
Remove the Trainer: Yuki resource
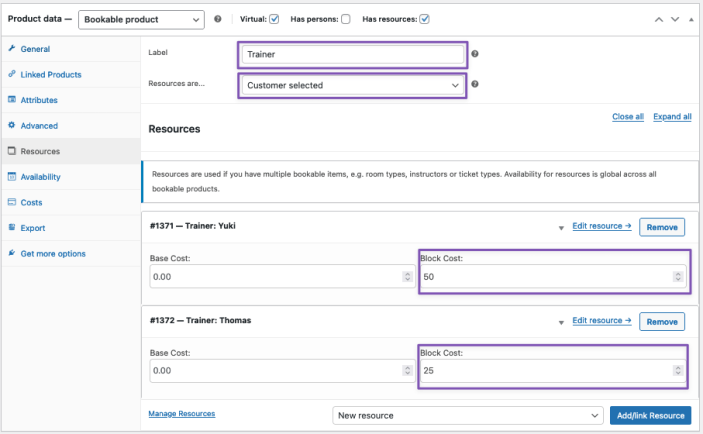[x=661, y=227]
